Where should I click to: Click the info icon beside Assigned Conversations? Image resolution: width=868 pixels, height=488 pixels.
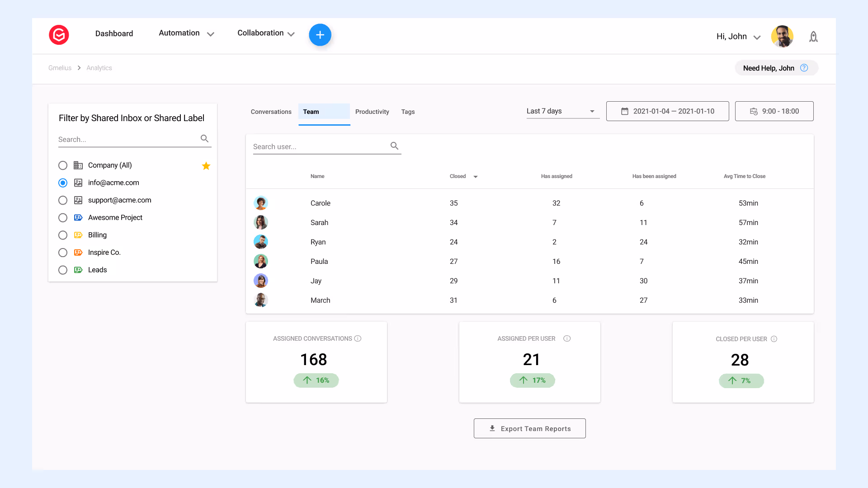click(358, 338)
